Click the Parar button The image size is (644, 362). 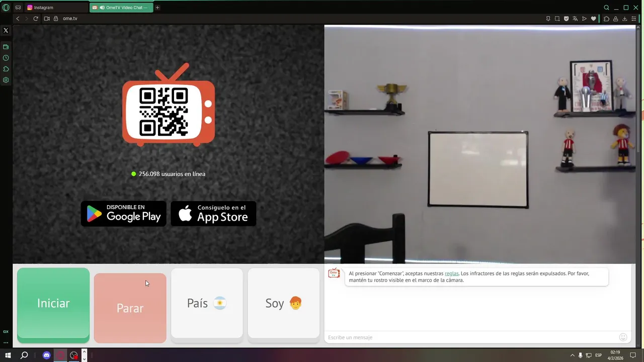[x=130, y=308]
